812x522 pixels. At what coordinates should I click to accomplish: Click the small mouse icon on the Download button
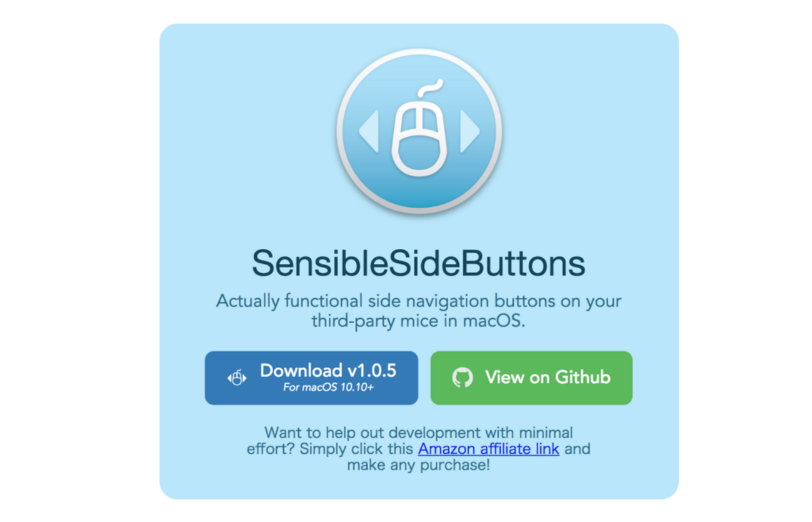click(x=237, y=378)
